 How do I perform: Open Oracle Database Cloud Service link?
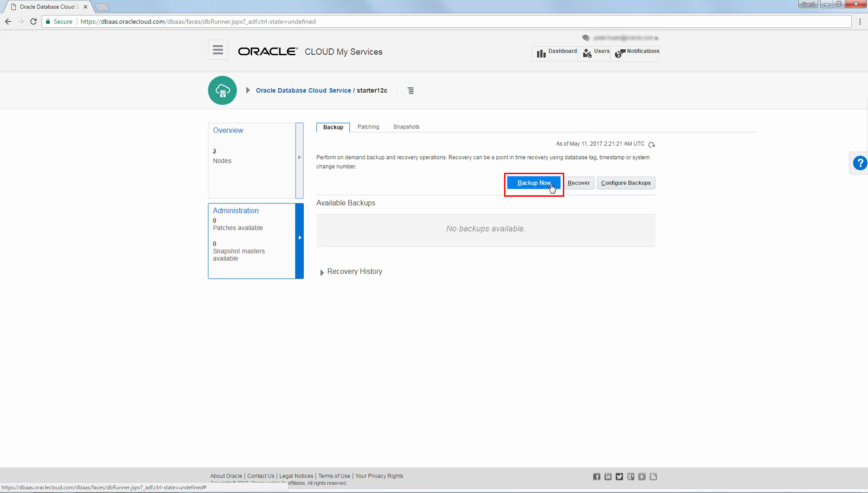pos(303,90)
